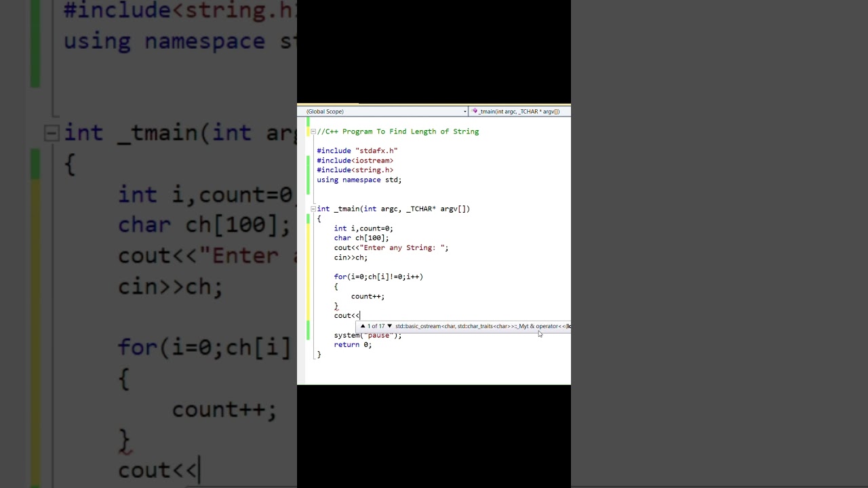Click the system("pause"); line

coord(368,335)
